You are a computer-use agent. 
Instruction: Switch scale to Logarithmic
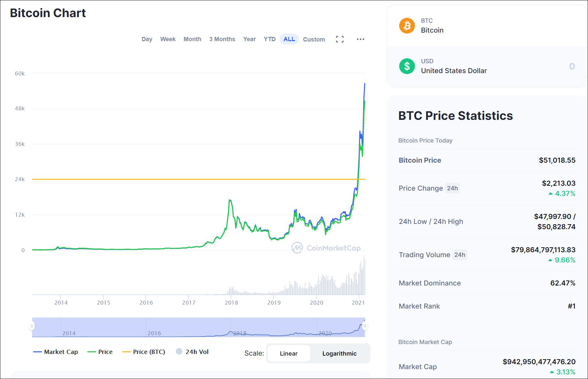339,353
